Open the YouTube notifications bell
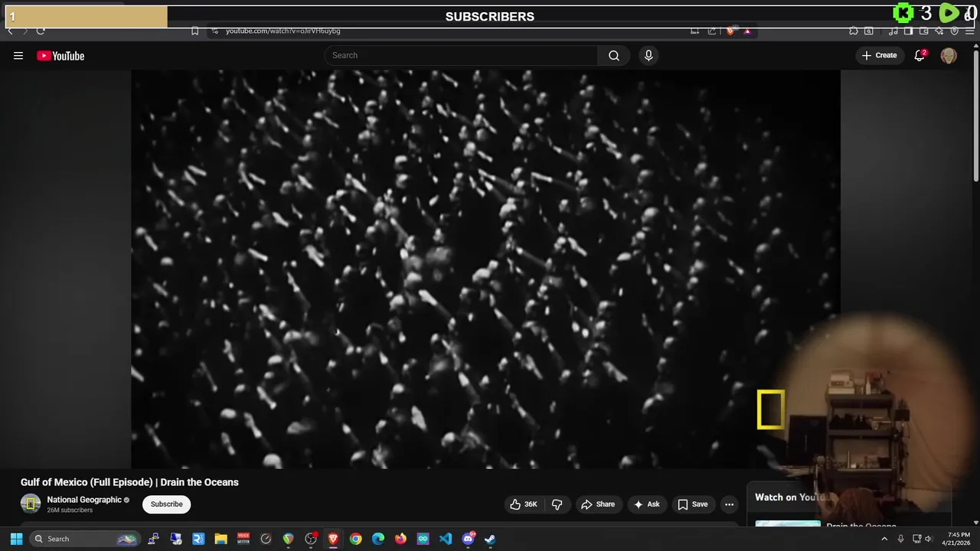Screen dimensions: 980x551 (x=920, y=55)
